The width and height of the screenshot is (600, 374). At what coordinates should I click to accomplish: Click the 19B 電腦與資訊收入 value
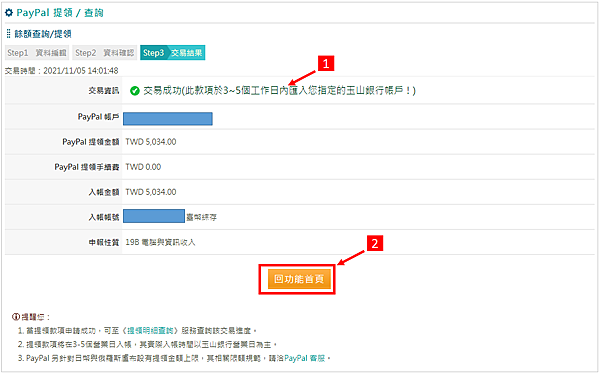coord(160,243)
